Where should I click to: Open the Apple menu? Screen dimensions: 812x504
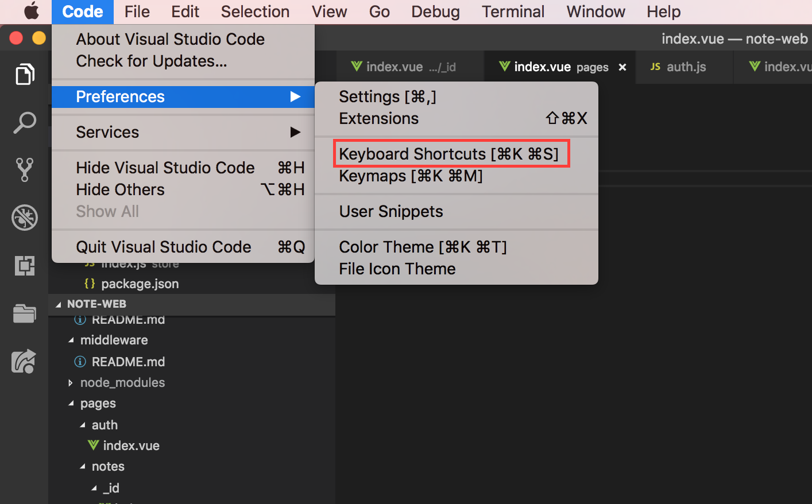[x=32, y=11]
